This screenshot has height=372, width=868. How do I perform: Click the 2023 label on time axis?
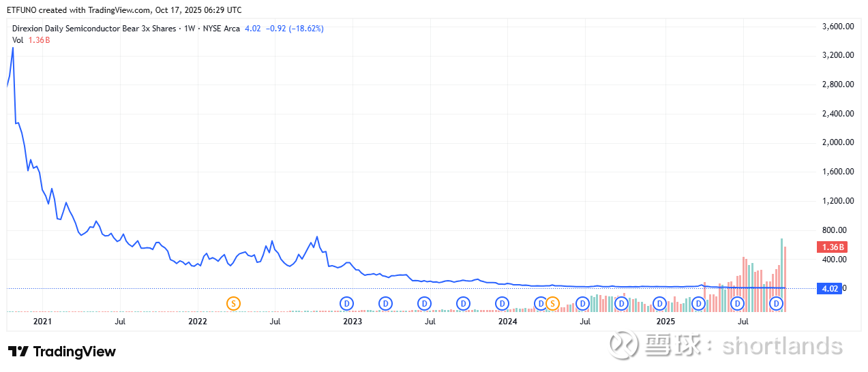353,320
